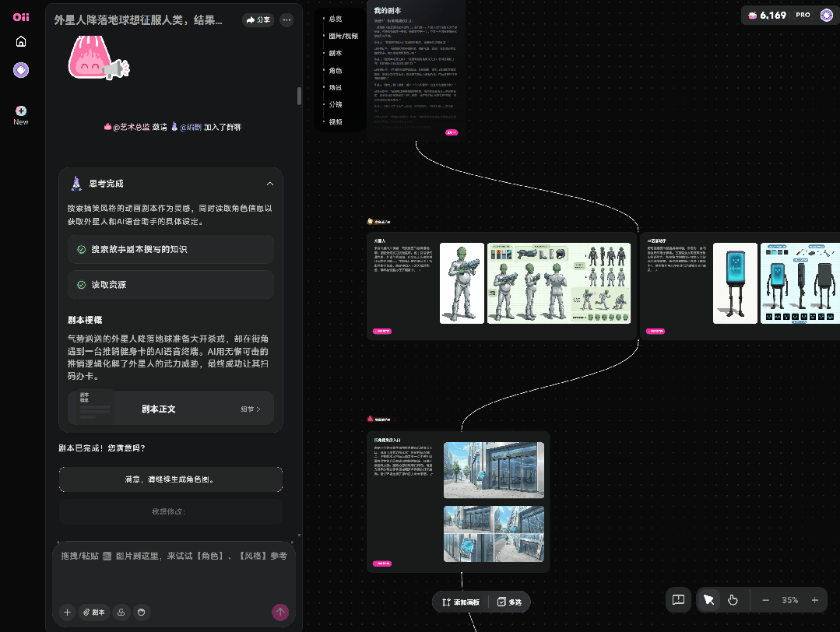Viewport: 840px width, 632px height.
Task: Jump to 角色 in outline nav
Action: [336, 70]
